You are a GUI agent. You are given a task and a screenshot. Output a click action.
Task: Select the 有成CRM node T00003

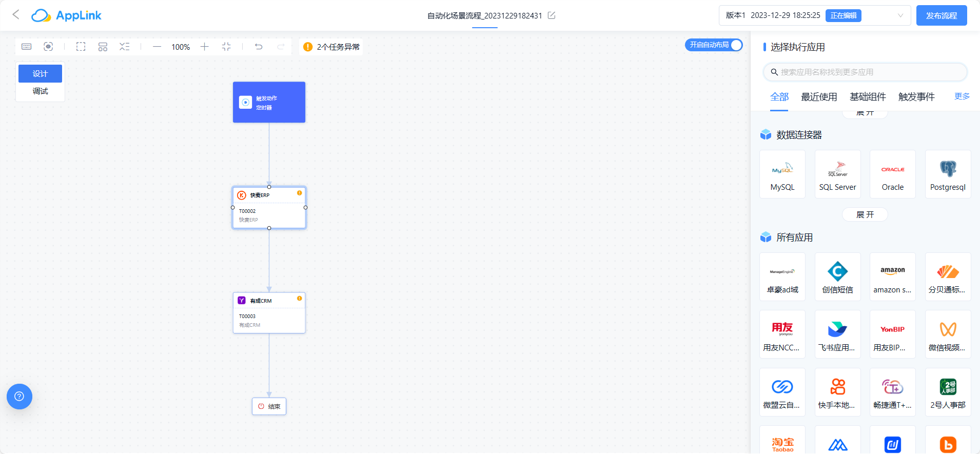point(269,313)
